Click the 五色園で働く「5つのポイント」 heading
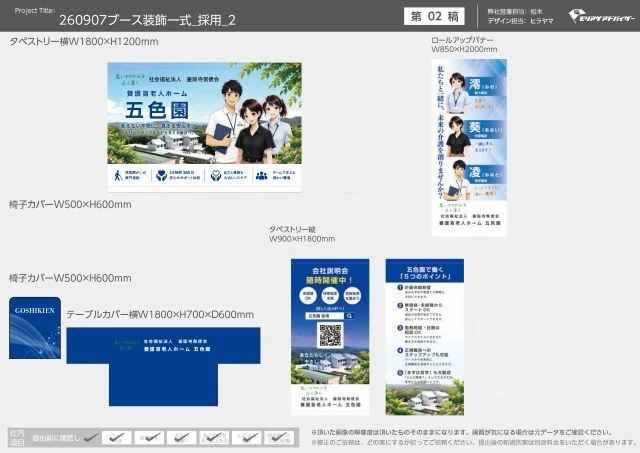Viewport: 640px width, 453px height. [x=424, y=273]
